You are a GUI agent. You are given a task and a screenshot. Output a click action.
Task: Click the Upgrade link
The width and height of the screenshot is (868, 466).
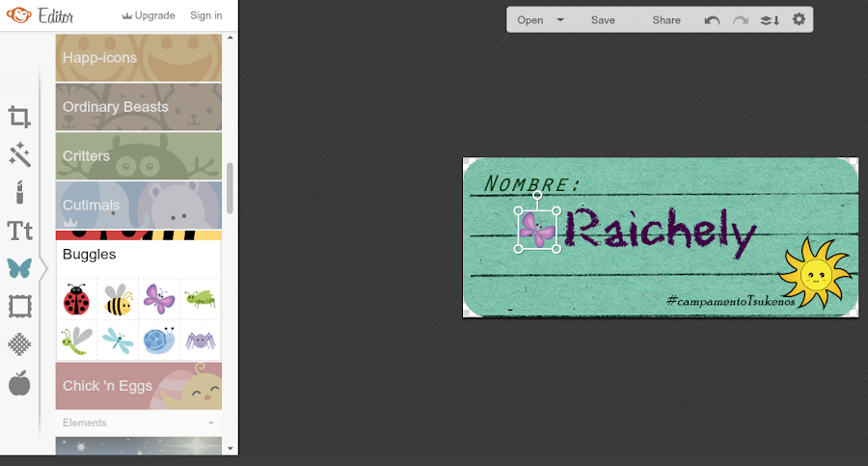[x=149, y=15]
